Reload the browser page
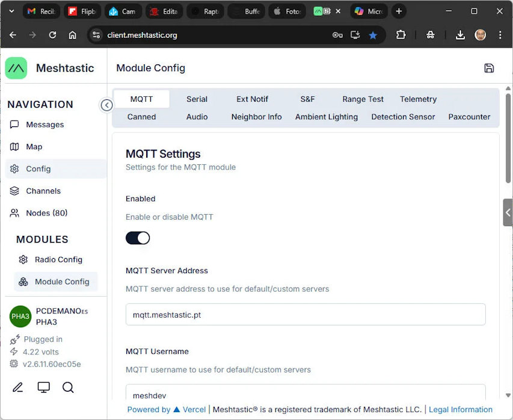 (x=52, y=35)
